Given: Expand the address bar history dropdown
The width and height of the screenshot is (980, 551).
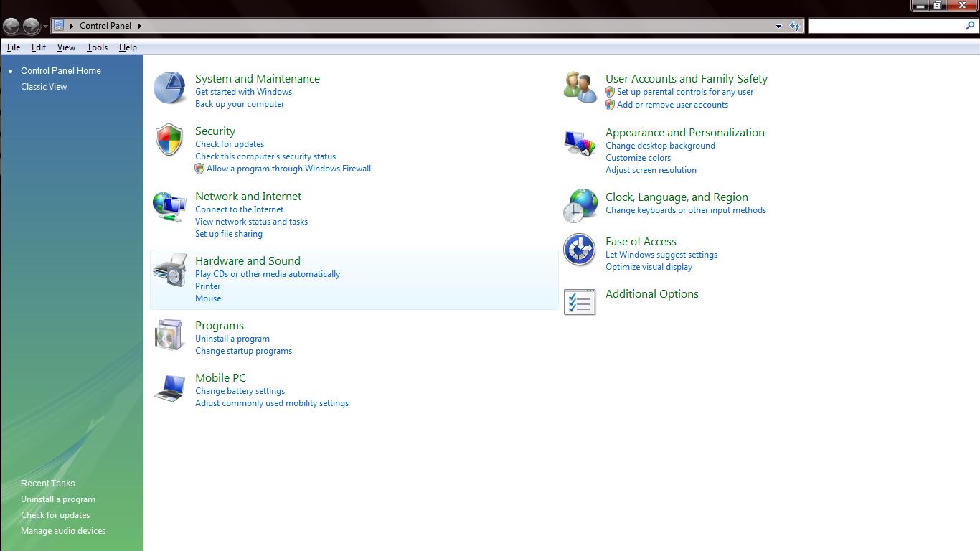Looking at the screenshot, I should coord(779,26).
